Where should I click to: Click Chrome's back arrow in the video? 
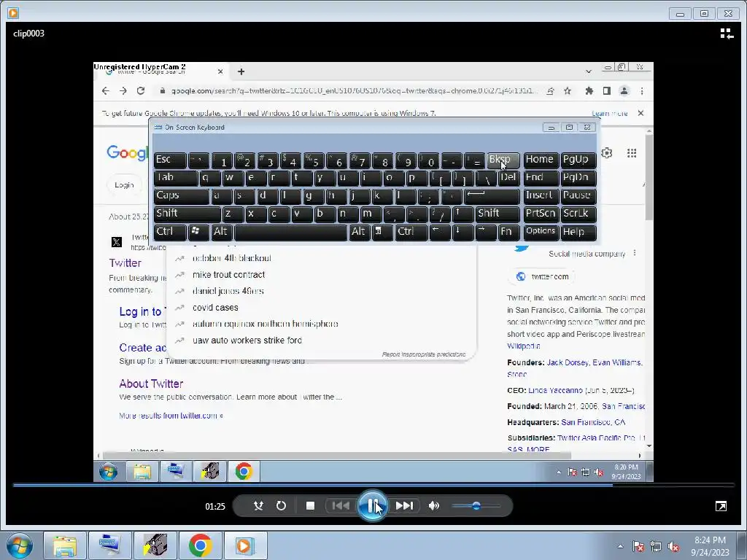(x=106, y=91)
